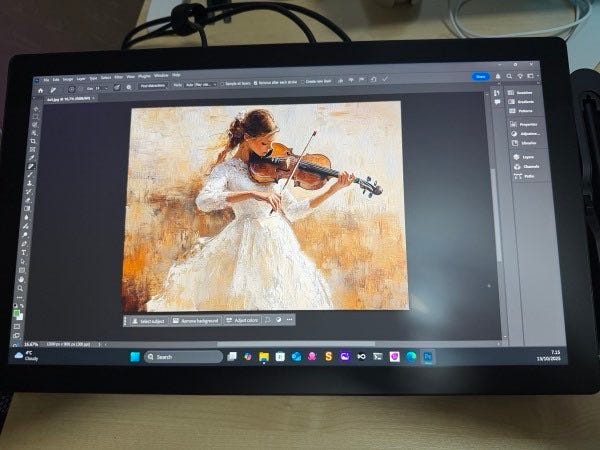This screenshot has width=600, height=450.
Task: Change screen mode via toolbar bottom icon
Action: click(16, 335)
